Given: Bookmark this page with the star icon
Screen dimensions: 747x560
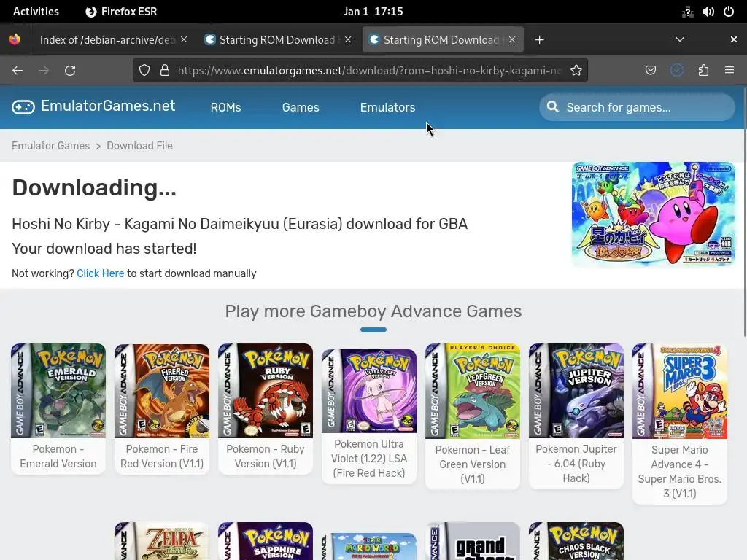Looking at the screenshot, I should click(x=576, y=71).
